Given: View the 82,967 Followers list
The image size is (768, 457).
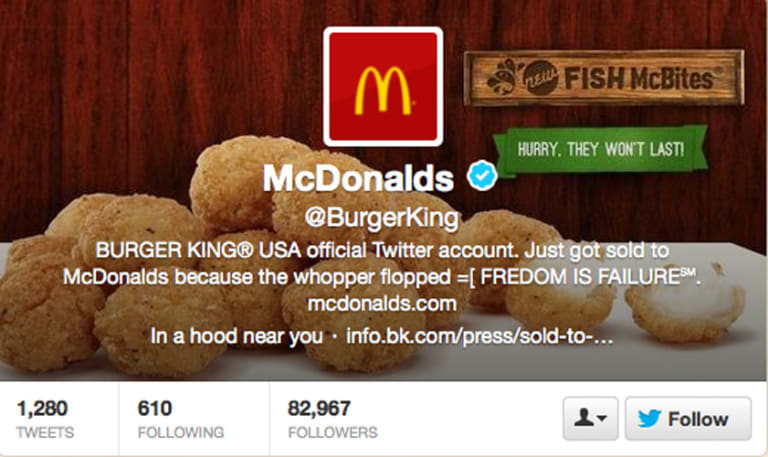Looking at the screenshot, I should 333,419.
